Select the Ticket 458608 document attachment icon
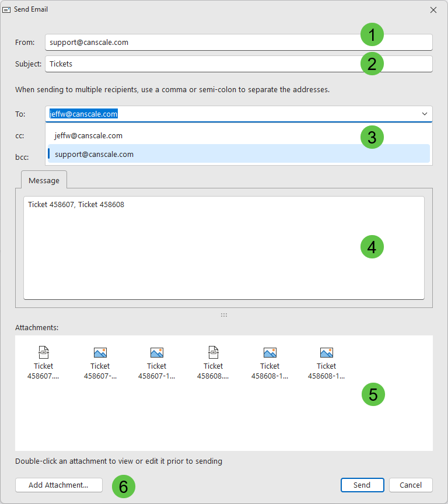This screenshot has width=448, height=504. pos(213,352)
